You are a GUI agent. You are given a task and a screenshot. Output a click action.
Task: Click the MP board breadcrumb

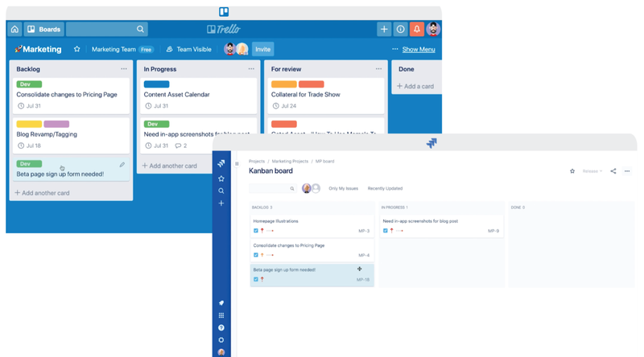[324, 162]
